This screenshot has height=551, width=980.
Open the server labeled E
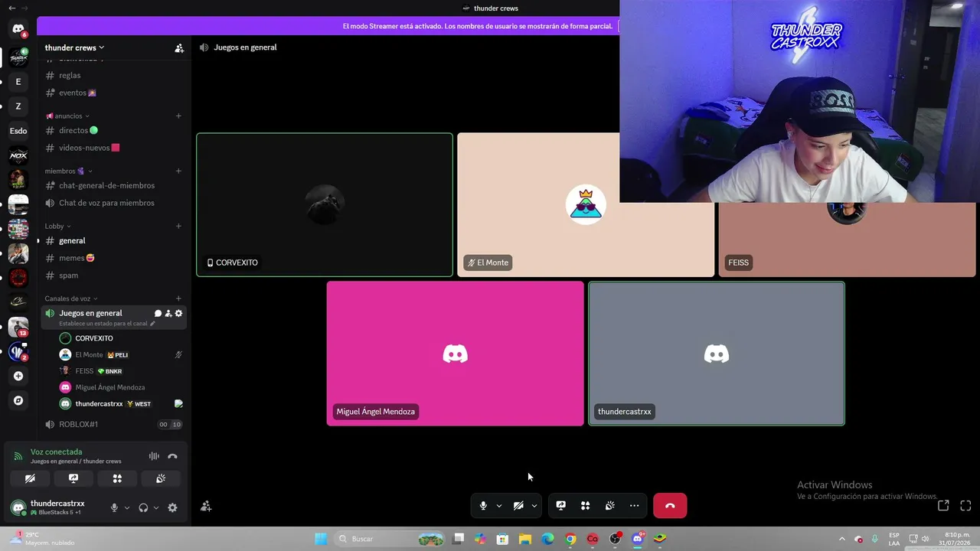coord(18,81)
